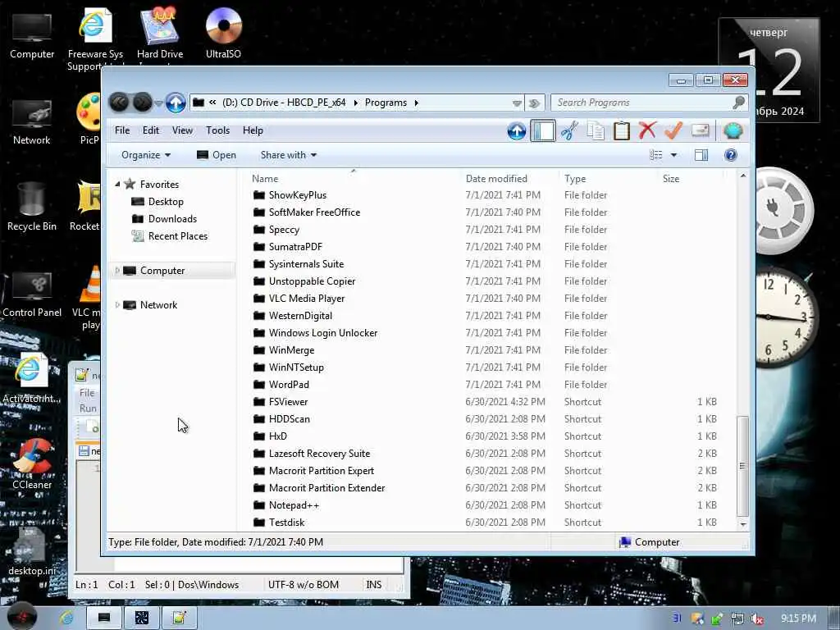Click the muted volume tray icon

click(757, 619)
